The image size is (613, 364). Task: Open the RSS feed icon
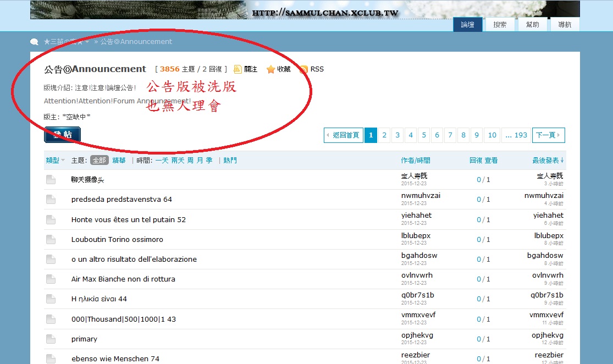[x=303, y=69]
